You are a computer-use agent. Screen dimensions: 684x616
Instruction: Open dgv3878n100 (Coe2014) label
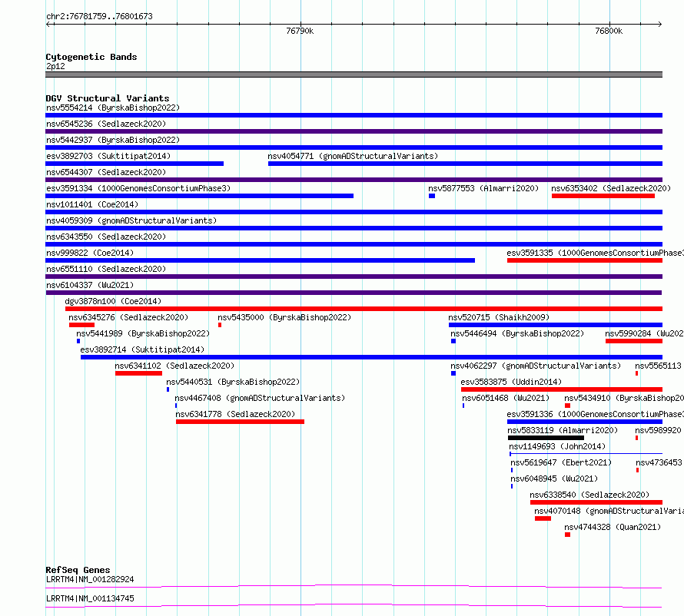click(x=113, y=301)
